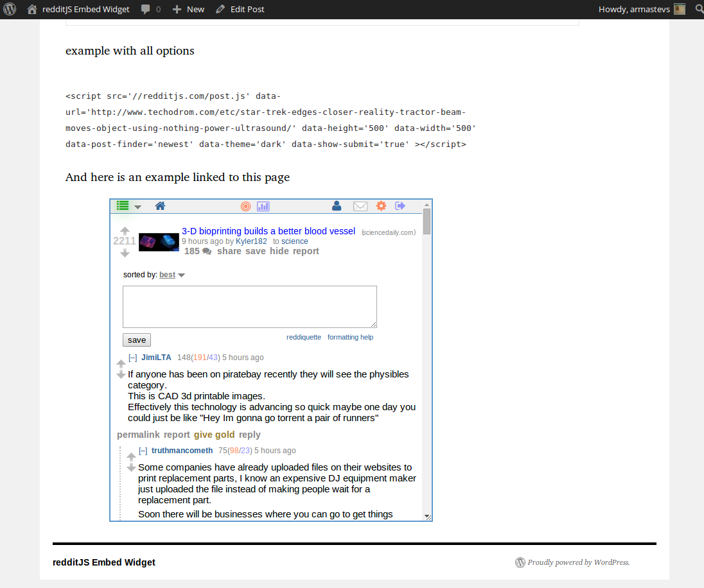Open the mail envelope icon

(360, 207)
